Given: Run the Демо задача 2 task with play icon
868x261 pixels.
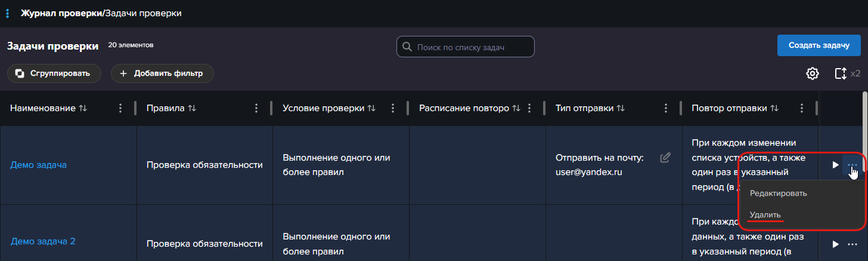Looking at the screenshot, I should pyautogui.click(x=835, y=244).
